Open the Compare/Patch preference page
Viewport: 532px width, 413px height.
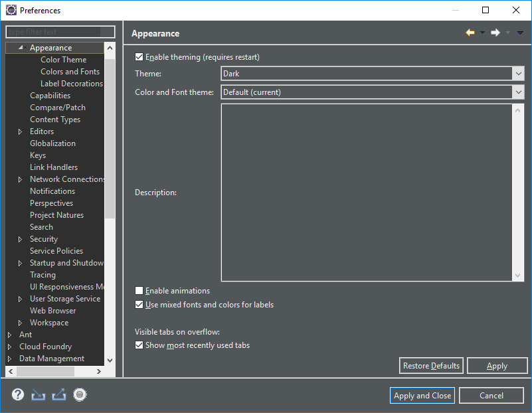tap(58, 108)
